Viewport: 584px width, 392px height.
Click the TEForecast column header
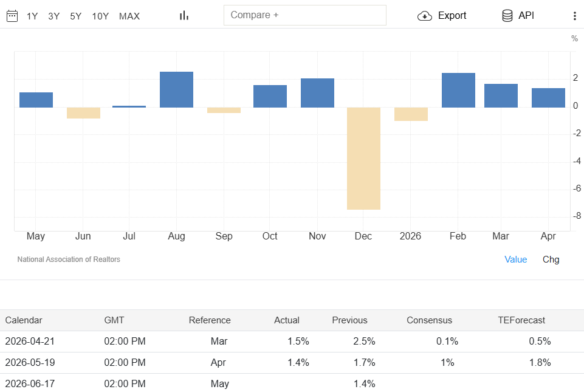point(521,320)
